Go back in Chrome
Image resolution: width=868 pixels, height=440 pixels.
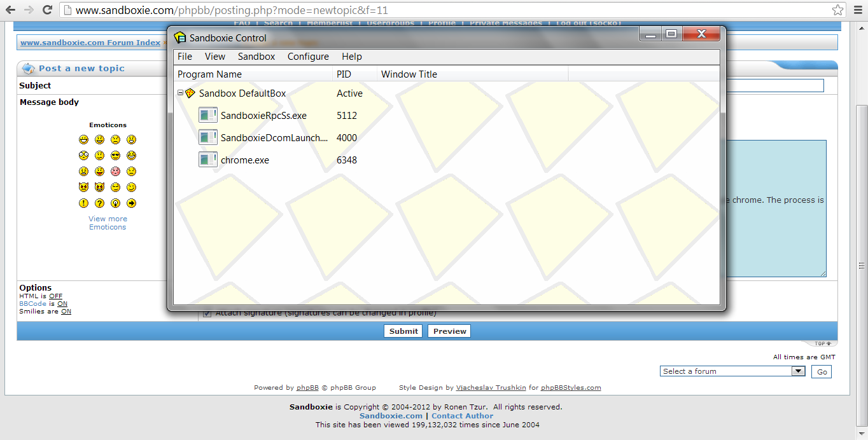11,10
